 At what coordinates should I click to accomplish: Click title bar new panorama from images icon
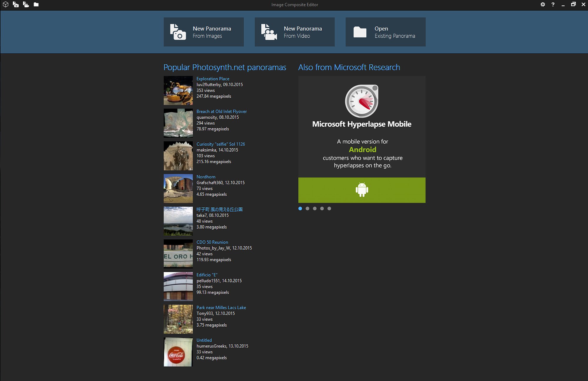coord(16,4)
